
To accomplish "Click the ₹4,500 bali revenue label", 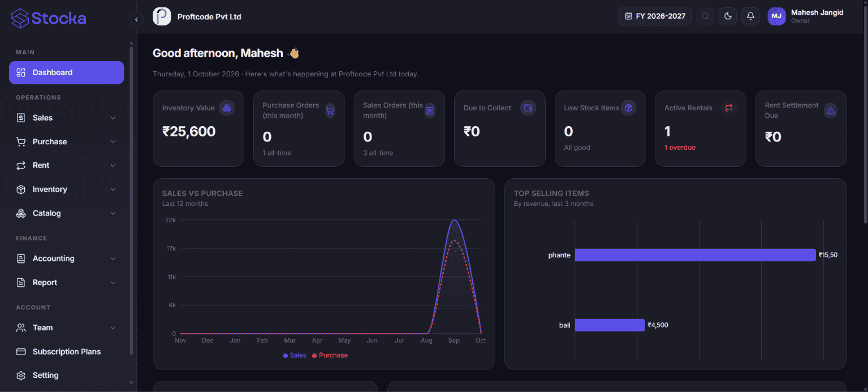I will coord(658,325).
